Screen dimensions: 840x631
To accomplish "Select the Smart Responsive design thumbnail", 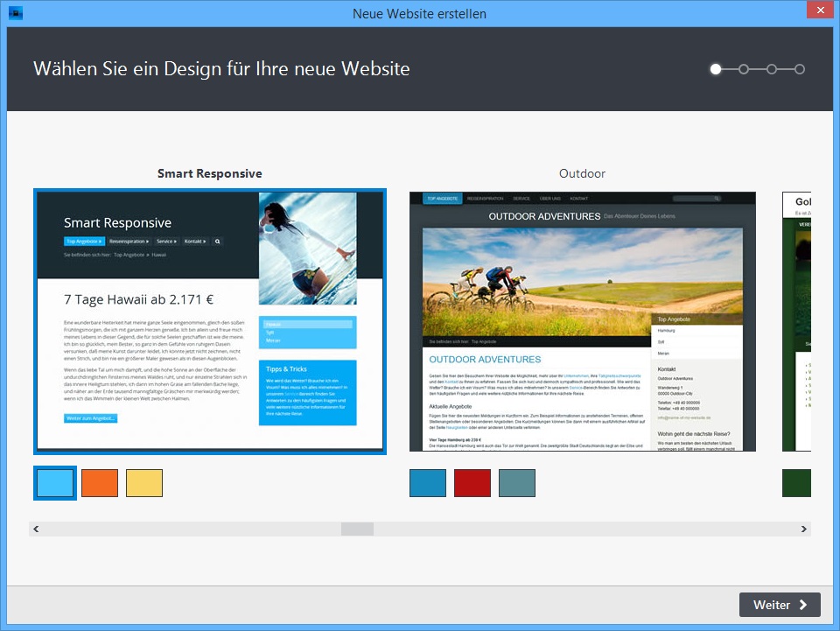I will (x=209, y=321).
